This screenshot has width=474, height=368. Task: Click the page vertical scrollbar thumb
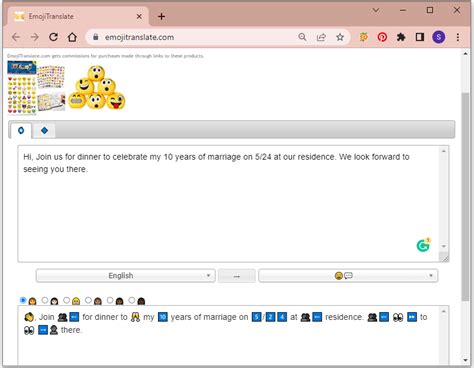click(x=465, y=197)
